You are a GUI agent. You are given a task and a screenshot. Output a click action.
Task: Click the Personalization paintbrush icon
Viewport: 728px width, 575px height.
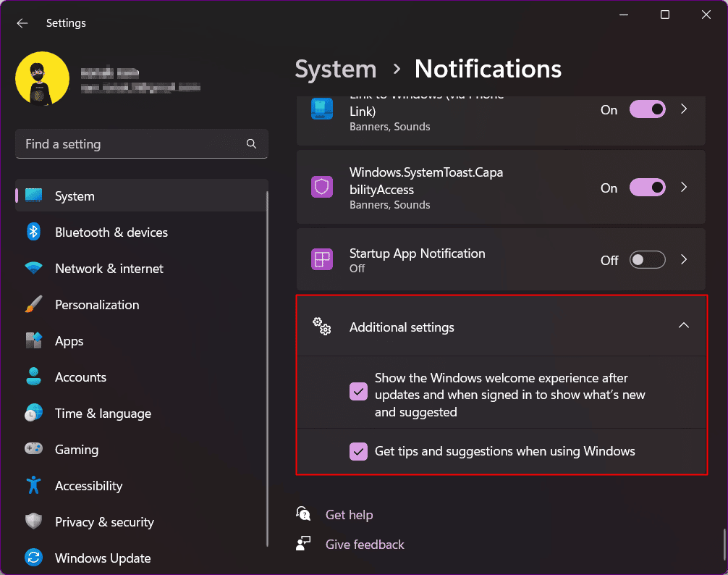[33, 304]
